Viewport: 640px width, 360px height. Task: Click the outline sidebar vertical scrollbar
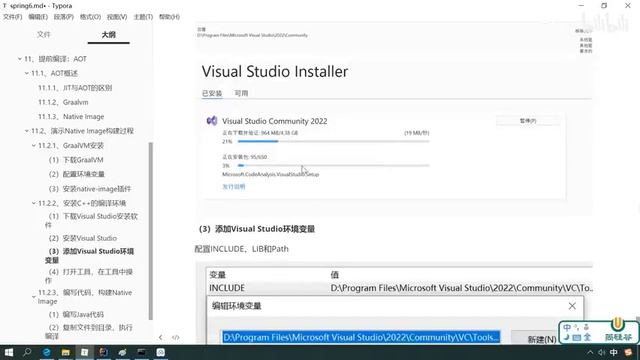coord(151,231)
